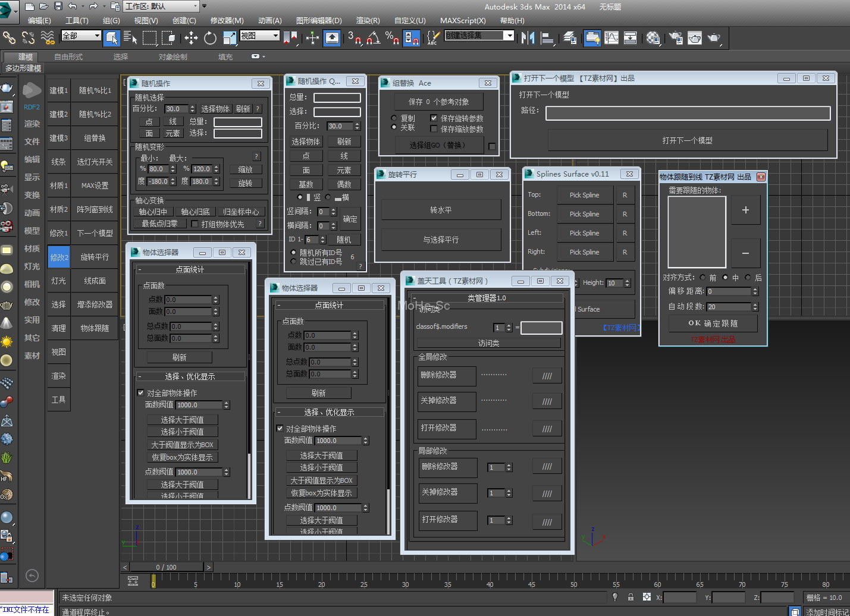Screen dimensions: 850x616
Task: Expand the 创建选择集 named selection dropdown
Action: [509, 36]
